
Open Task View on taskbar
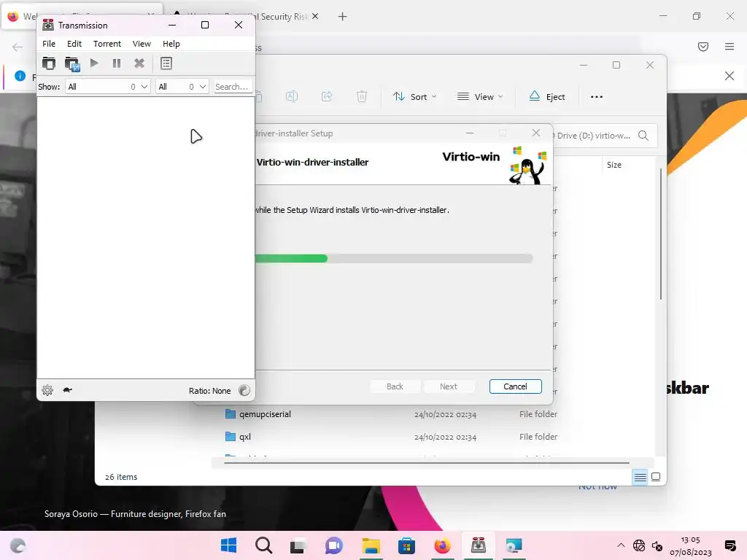[298, 545]
